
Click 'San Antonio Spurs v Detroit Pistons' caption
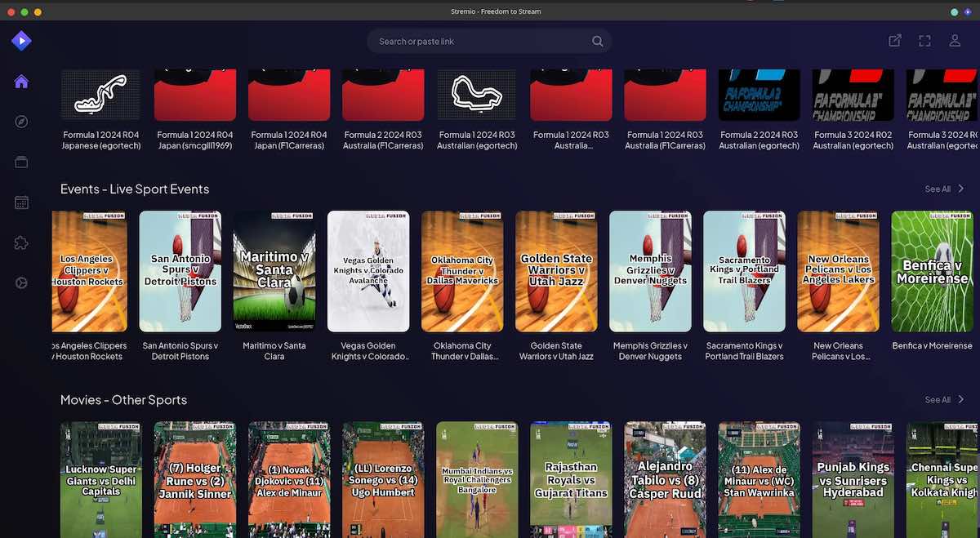tap(180, 351)
